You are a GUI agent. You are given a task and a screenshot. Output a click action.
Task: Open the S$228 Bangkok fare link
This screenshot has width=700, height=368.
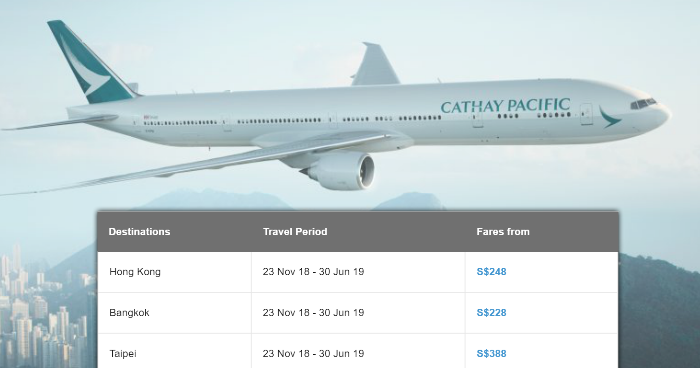tap(491, 313)
